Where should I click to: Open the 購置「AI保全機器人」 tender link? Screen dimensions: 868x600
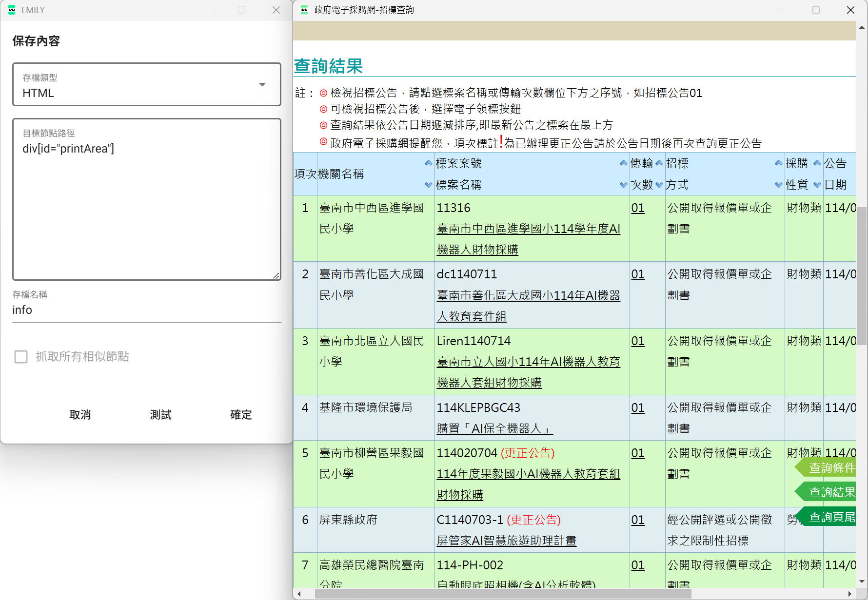coord(494,429)
